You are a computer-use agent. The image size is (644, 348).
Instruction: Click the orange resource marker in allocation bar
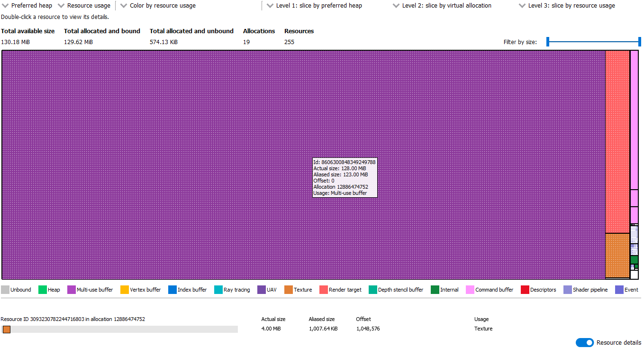(7, 329)
